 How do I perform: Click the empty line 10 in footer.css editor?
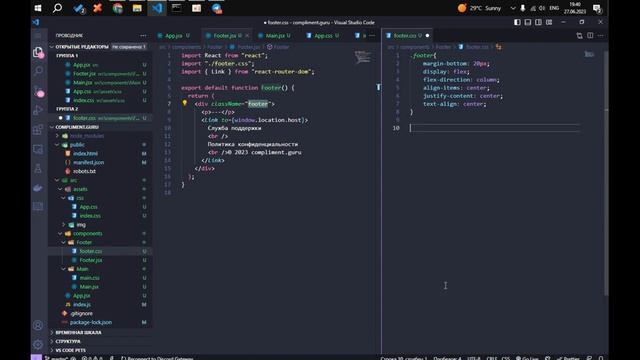[x=495, y=128]
